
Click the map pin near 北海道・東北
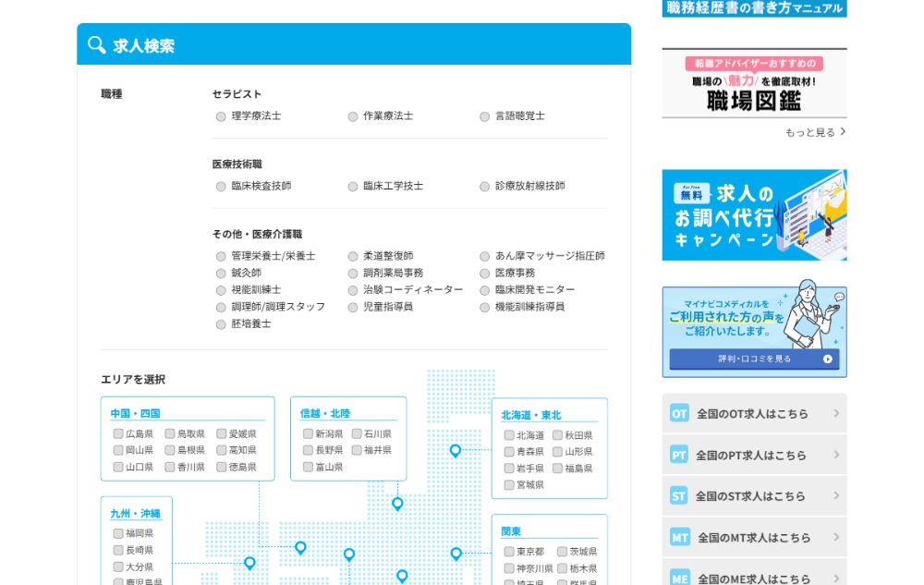point(455,451)
